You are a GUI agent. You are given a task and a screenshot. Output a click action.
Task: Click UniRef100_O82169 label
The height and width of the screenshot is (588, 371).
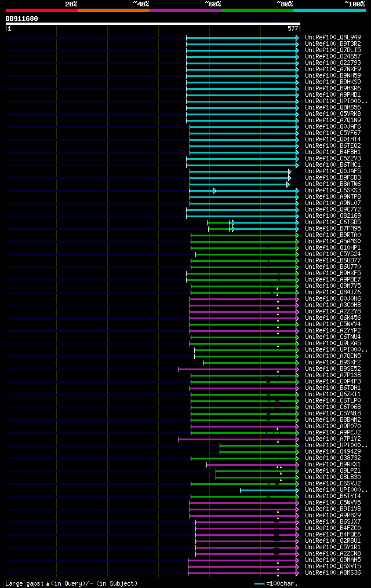(333, 216)
